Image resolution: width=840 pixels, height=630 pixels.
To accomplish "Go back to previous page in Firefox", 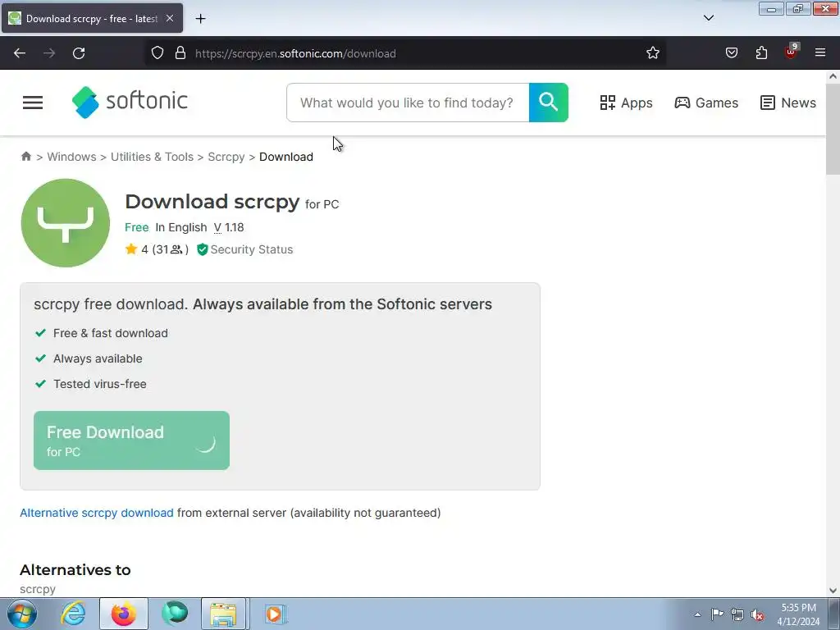I will coord(20,53).
